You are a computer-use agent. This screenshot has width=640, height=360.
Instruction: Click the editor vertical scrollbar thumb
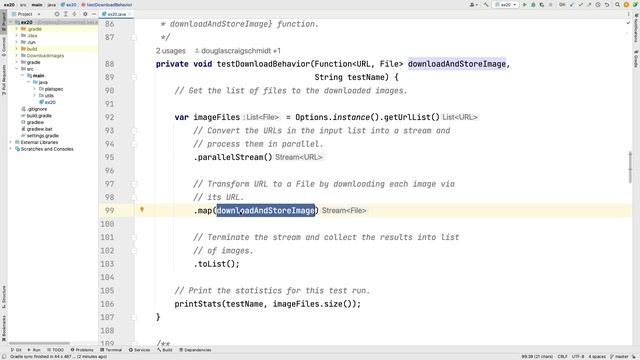(x=630, y=167)
